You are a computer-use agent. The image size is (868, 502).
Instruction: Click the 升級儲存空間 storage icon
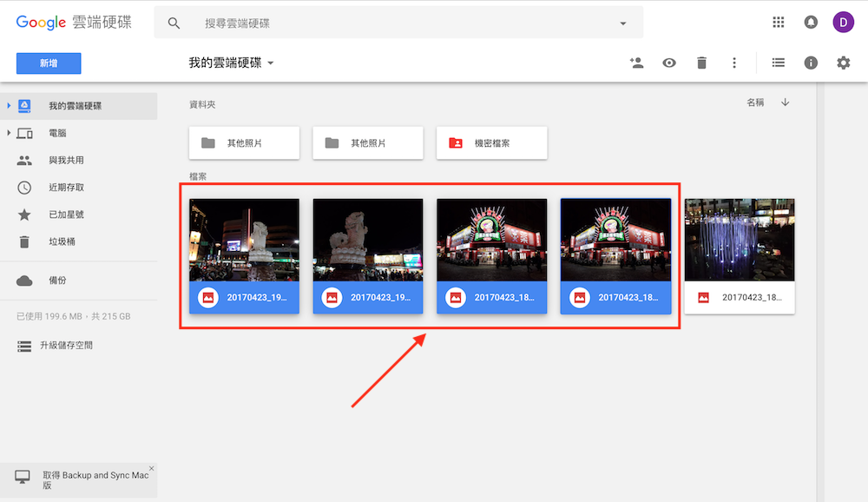point(24,347)
